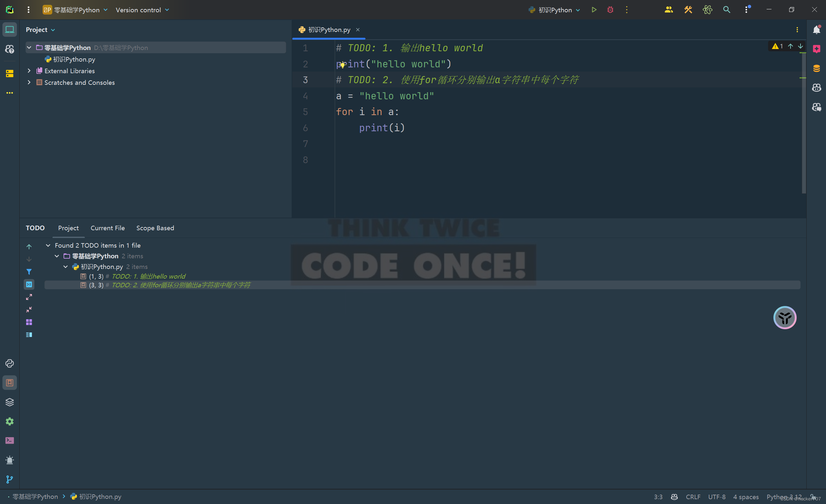Screen dimensions: 826x504
Task: Close the 初识Python.py editor tab
Action: [x=358, y=29]
